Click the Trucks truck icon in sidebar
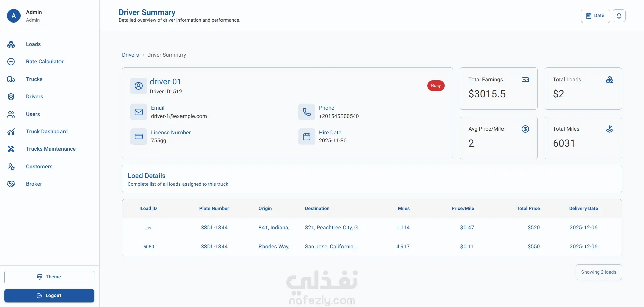Screen dimensions: 644x307 pos(11,79)
